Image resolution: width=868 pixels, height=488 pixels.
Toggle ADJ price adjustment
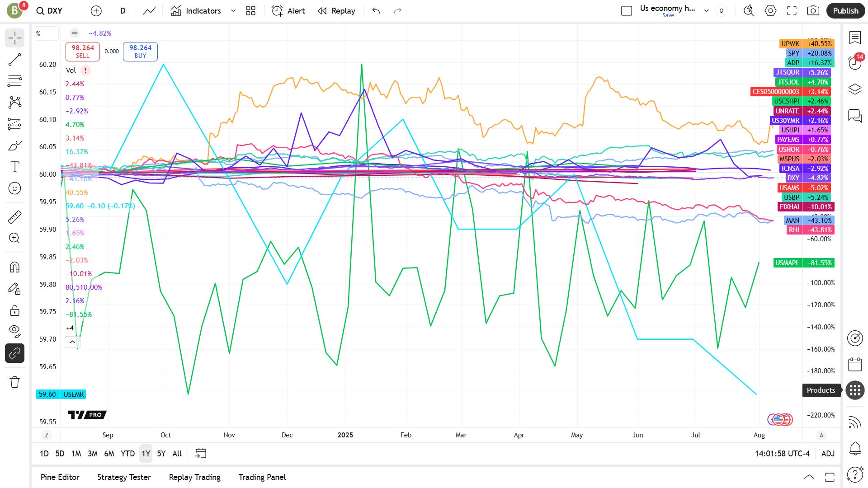(828, 453)
